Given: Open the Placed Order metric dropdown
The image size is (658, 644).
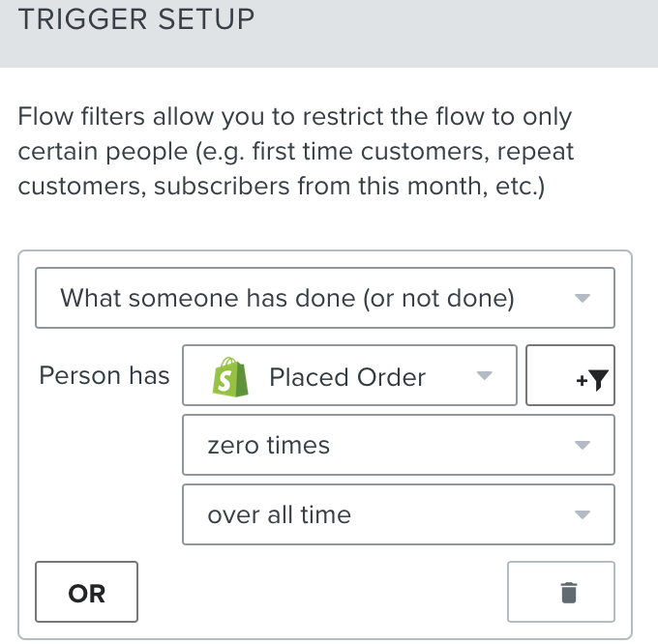Looking at the screenshot, I should [349, 375].
